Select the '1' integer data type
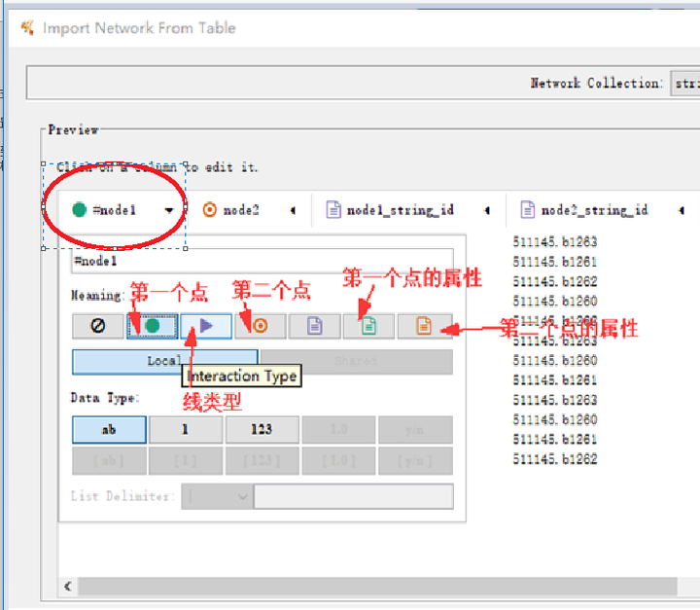This screenshot has height=610, width=700. point(185,429)
